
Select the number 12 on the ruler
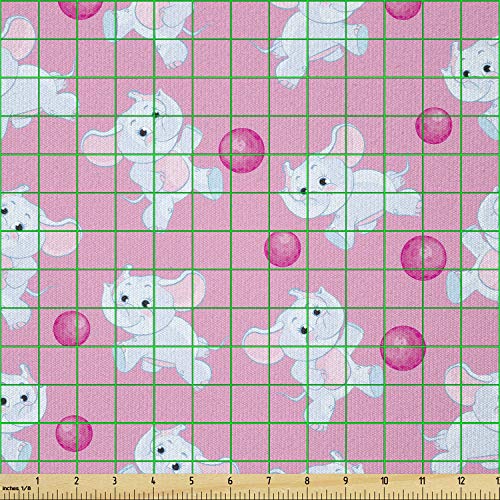pos(461,480)
